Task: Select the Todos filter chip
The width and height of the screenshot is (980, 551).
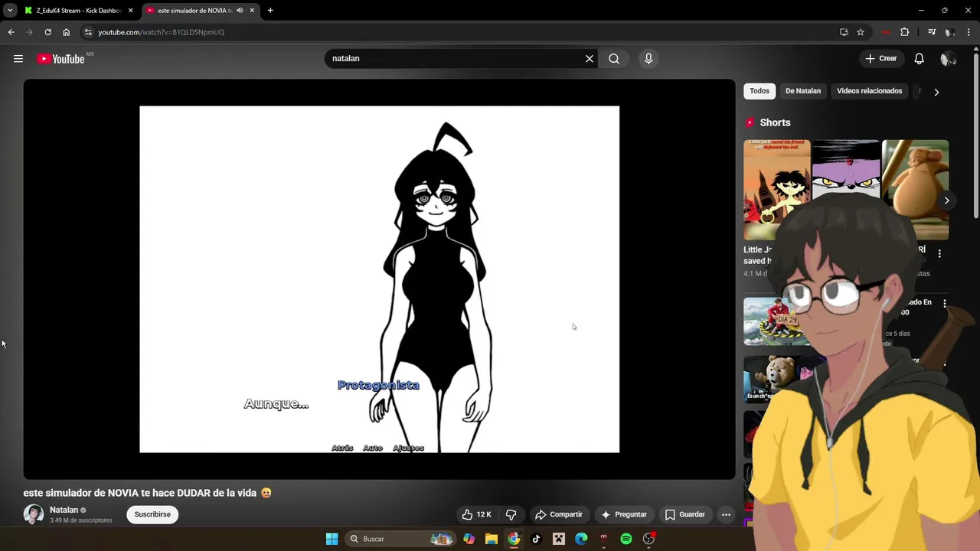Action: point(759,91)
